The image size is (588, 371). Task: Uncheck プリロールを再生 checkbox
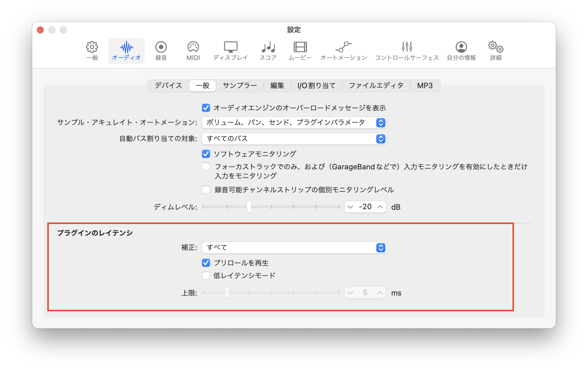point(206,263)
